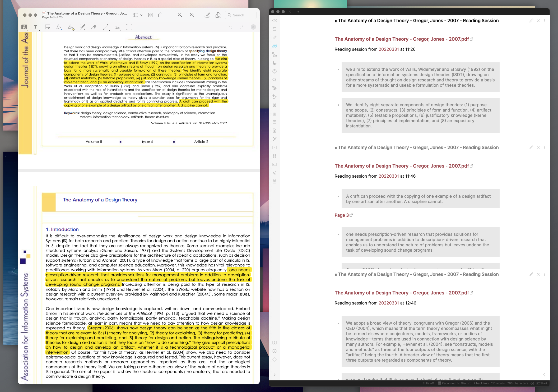The image size is (558, 392).
Task: Select the text highlight 'A' tool
Action: [24, 27]
